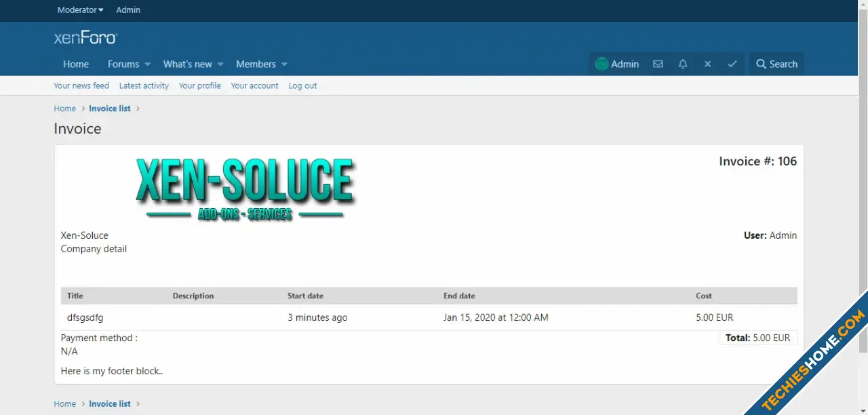
Task: Expand the Members dropdown arrow
Action: click(284, 64)
